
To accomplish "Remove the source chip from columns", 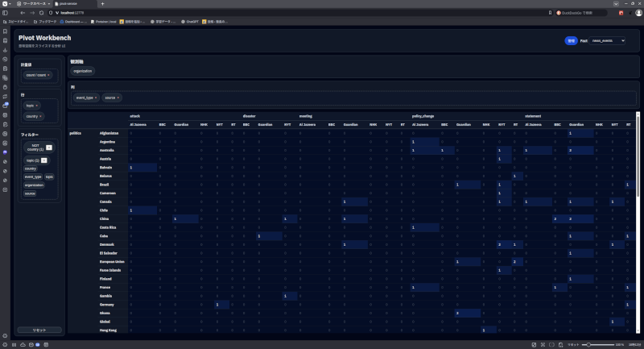I will tap(118, 98).
